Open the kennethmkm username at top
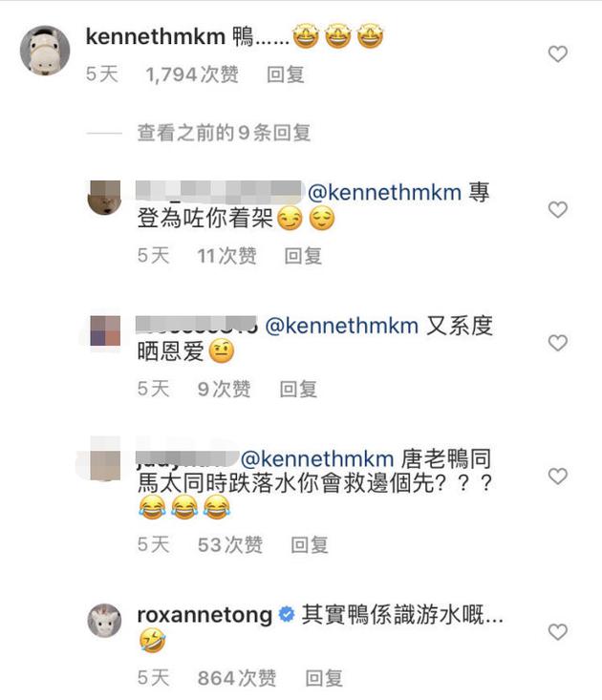This screenshot has height=700, width=602. pyautogui.click(x=154, y=36)
